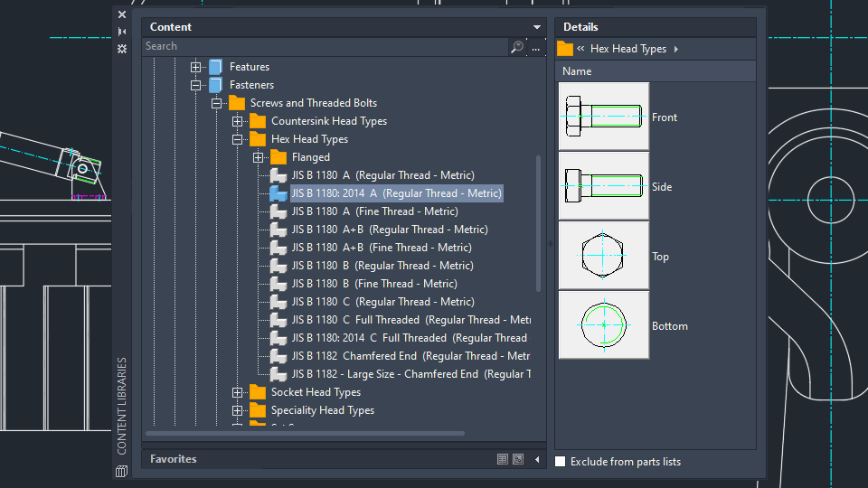The image size is (868, 488).
Task: Select JIS B 1180: 2014 C Full Threaded entry
Action: point(410,338)
